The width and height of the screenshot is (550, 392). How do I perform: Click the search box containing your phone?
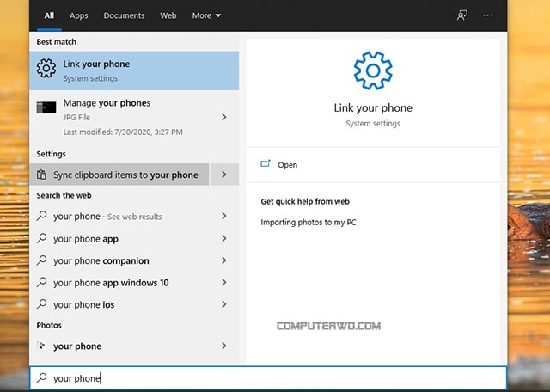[268, 378]
